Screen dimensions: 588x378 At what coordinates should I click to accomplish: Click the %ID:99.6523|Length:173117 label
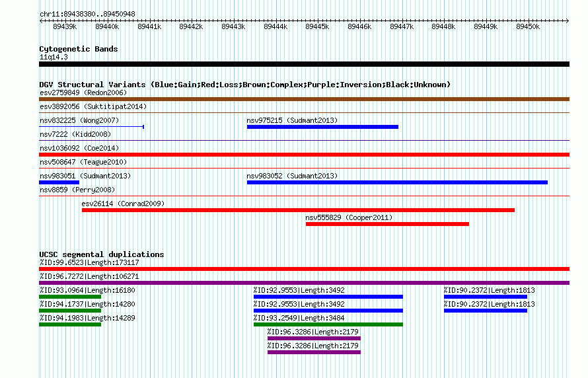coord(89,262)
